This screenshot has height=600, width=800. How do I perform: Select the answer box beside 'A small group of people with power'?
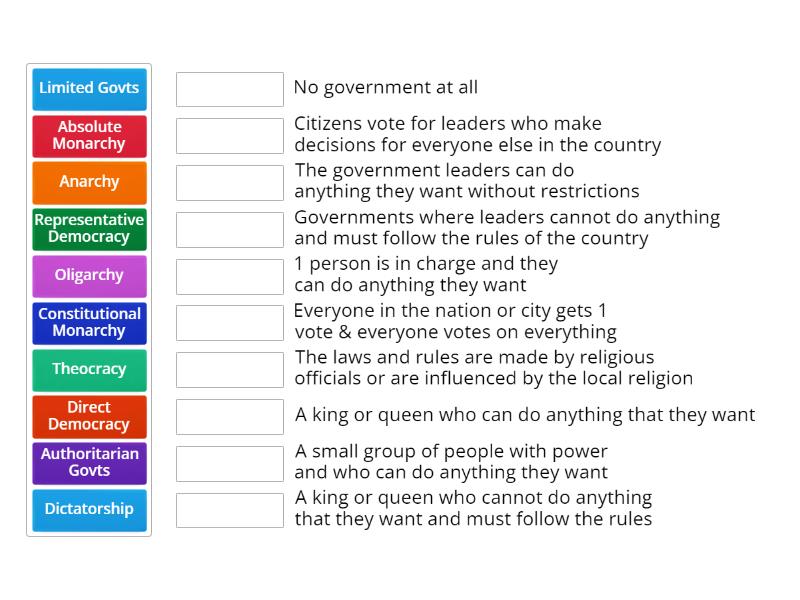click(x=229, y=462)
